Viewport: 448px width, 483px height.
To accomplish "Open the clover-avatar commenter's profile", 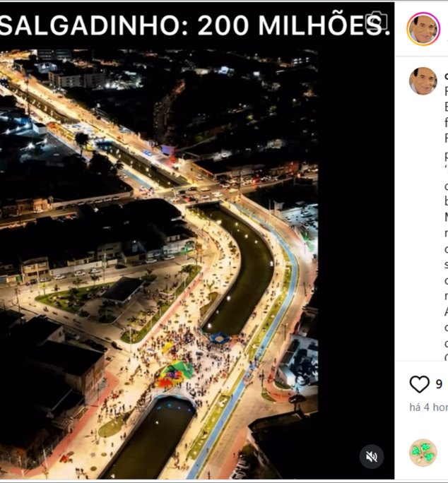I will 423,453.
